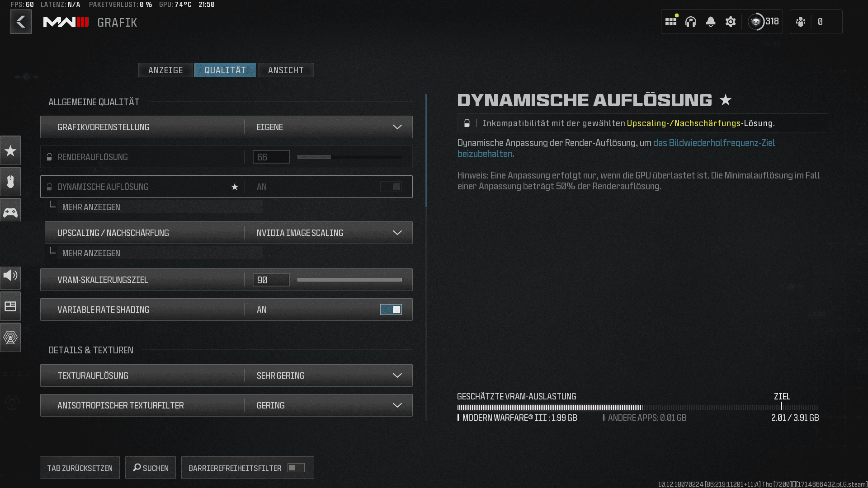Open the favorites star sidebar category

[10, 150]
